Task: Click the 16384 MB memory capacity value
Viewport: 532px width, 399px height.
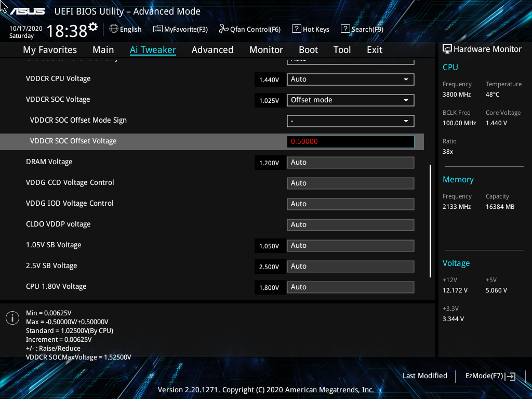Action: click(x=500, y=207)
